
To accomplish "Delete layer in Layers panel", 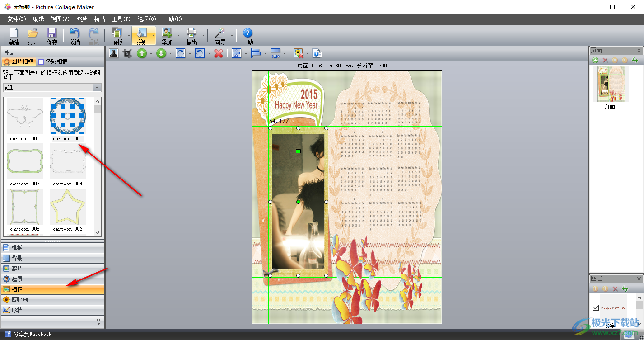I will [615, 288].
